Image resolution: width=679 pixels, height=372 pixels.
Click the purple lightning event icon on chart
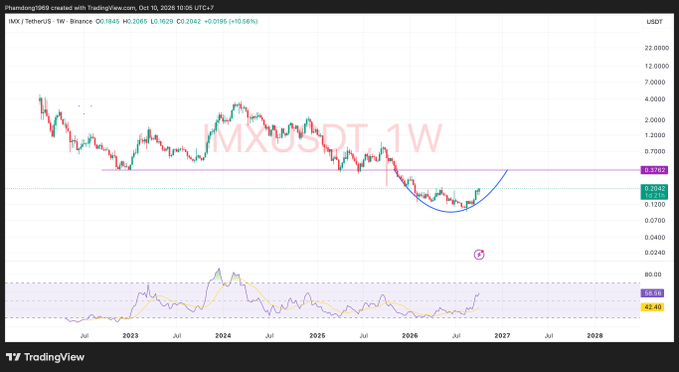click(x=479, y=255)
